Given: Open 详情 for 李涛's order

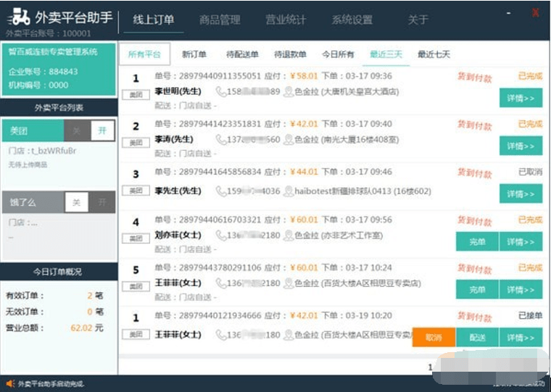Looking at the screenshot, I should coord(521,146).
